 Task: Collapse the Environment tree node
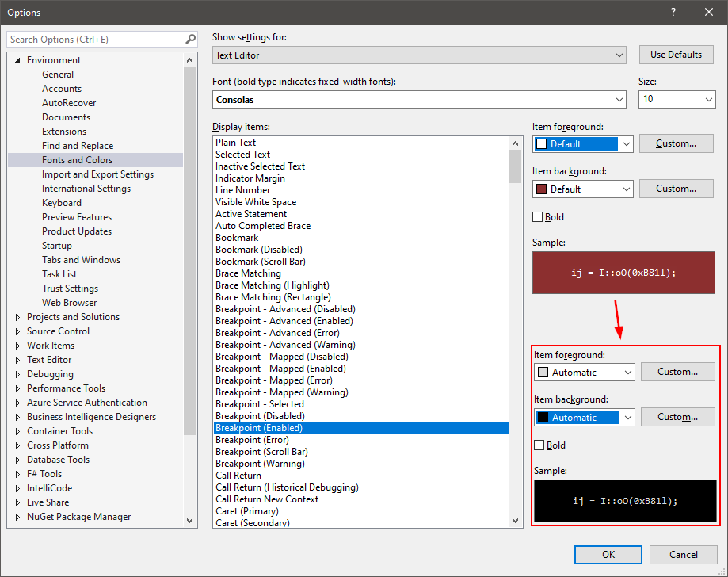17,60
